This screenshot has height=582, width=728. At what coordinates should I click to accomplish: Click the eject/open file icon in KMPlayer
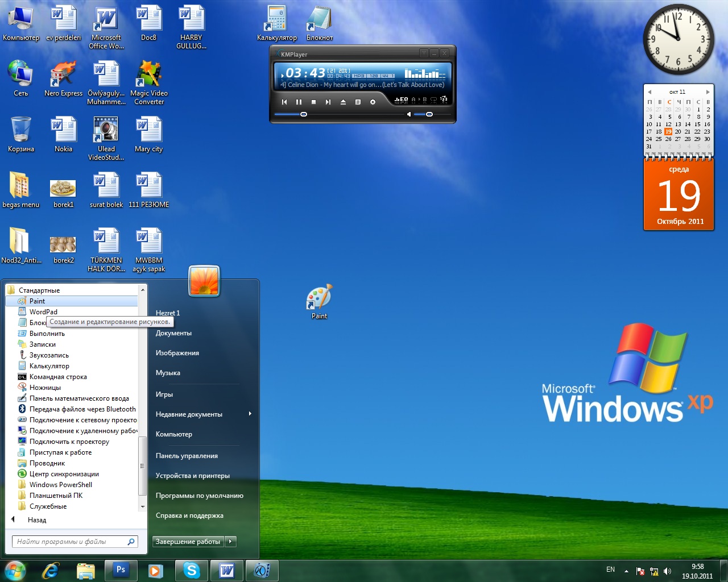click(x=343, y=102)
